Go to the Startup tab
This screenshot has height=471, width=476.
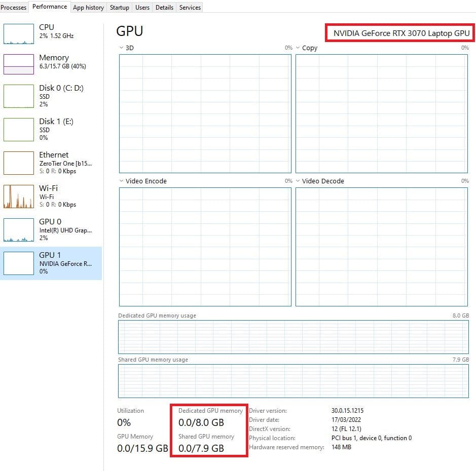pyautogui.click(x=119, y=7)
